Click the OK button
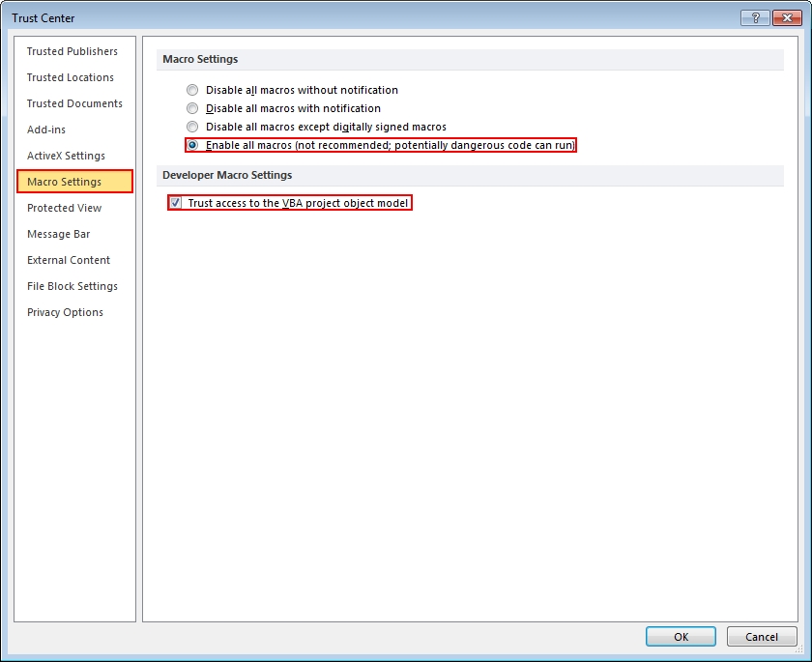 click(x=681, y=637)
